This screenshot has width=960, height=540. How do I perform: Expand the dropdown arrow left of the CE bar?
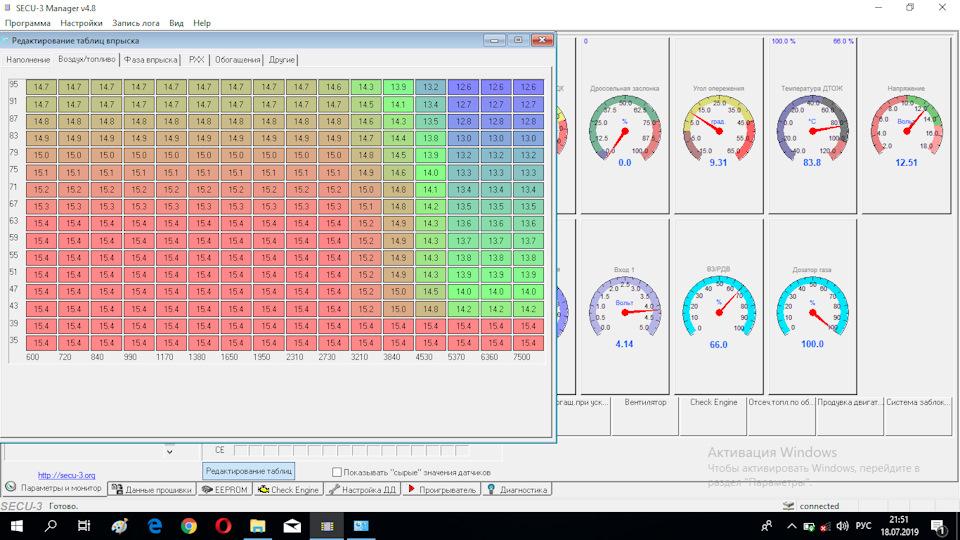click(170, 452)
